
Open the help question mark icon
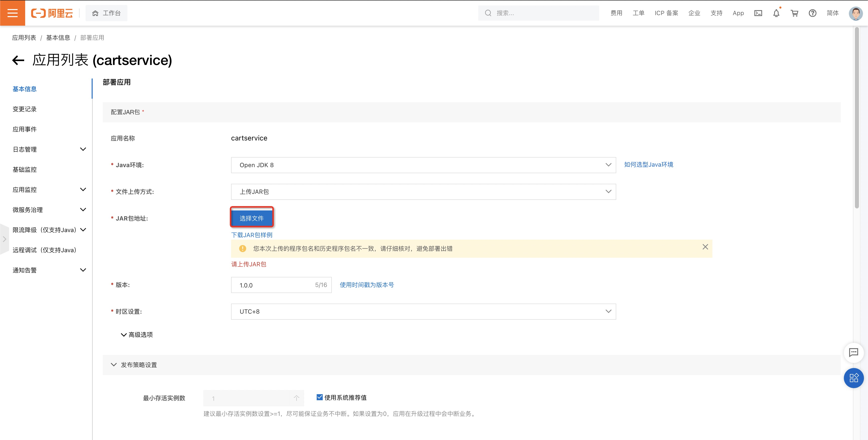click(812, 13)
